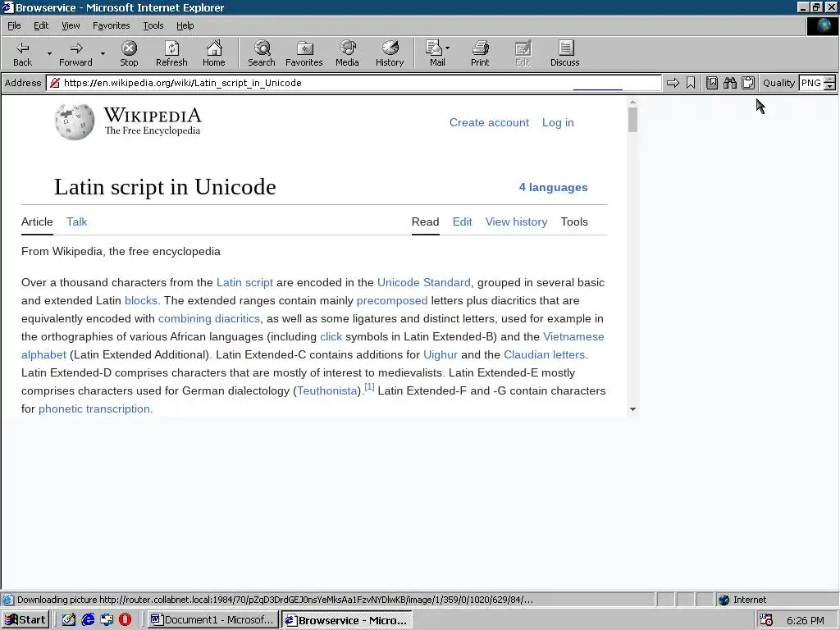Click the Log in link

pyautogui.click(x=558, y=123)
